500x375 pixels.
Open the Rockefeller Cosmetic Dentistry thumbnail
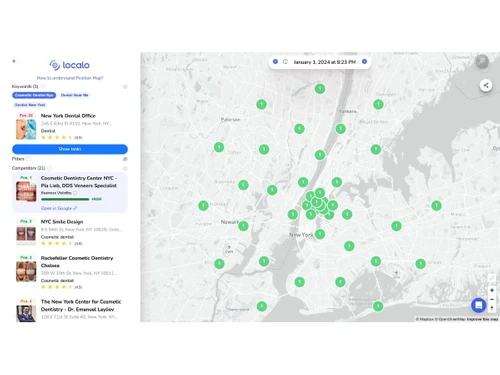pyautogui.click(x=26, y=271)
